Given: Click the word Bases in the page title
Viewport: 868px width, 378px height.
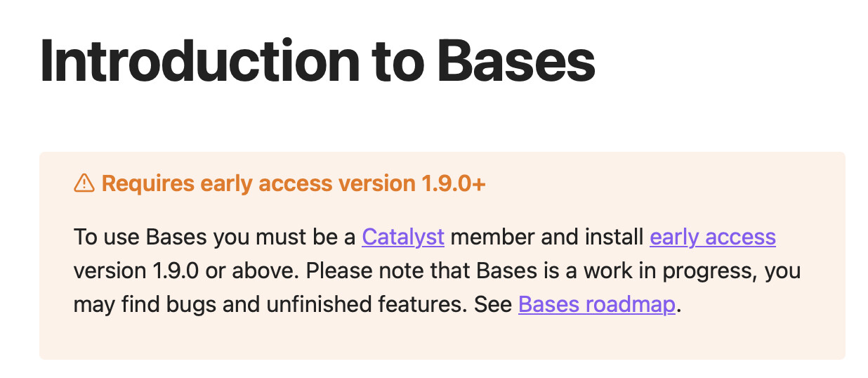Looking at the screenshot, I should (x=516, y=60).
